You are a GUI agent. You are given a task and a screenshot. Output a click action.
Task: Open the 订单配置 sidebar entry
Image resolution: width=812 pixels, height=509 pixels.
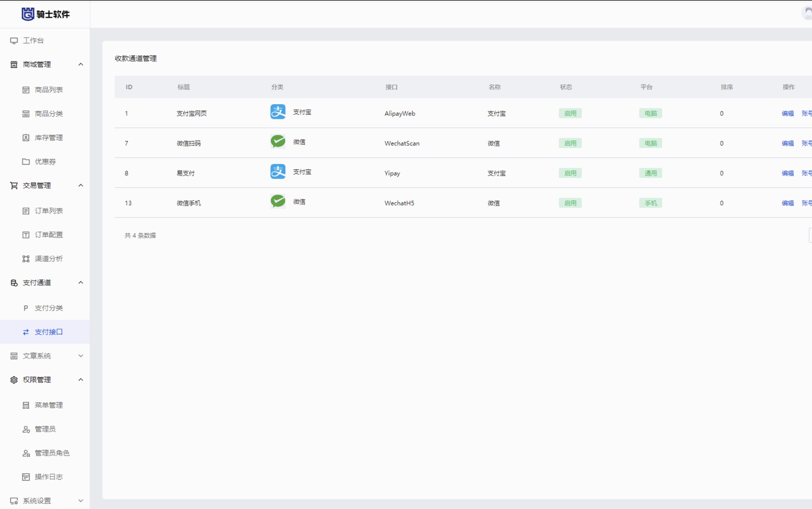[48, 235]
